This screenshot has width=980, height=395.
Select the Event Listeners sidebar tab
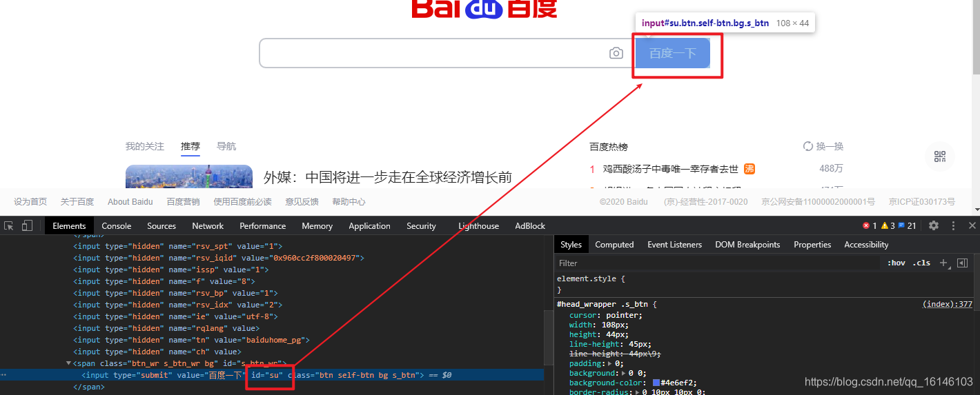tap(674, 244)
